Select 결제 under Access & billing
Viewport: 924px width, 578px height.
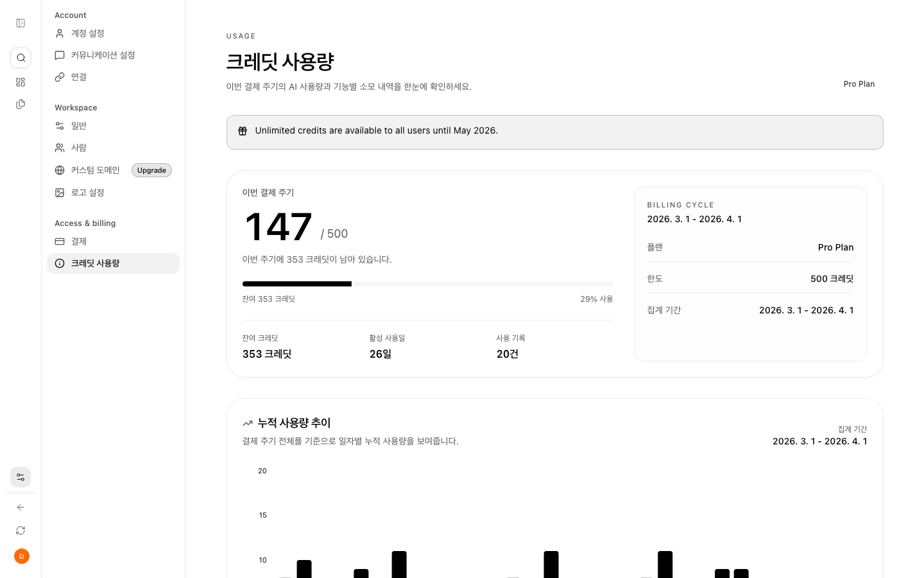click(78, 241)
